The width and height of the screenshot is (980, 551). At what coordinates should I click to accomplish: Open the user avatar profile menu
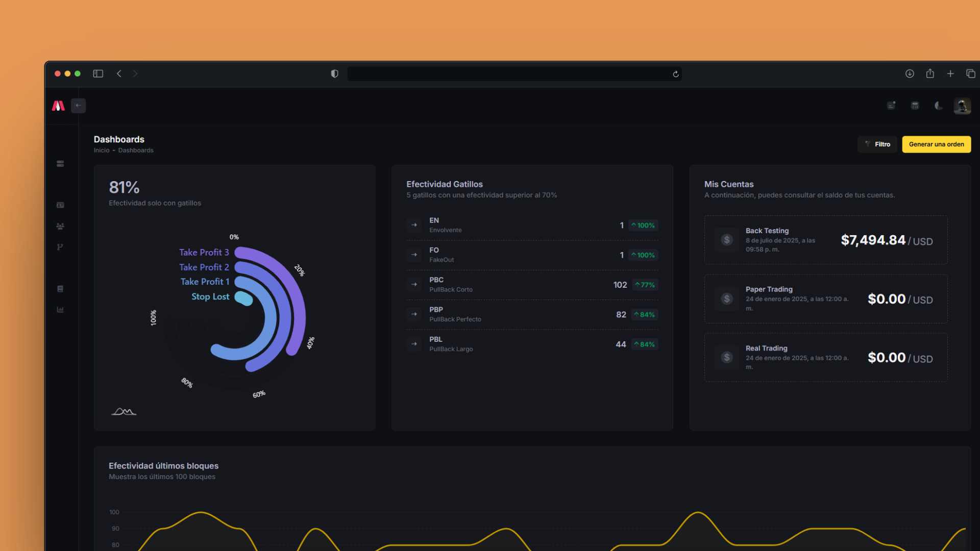962,106
